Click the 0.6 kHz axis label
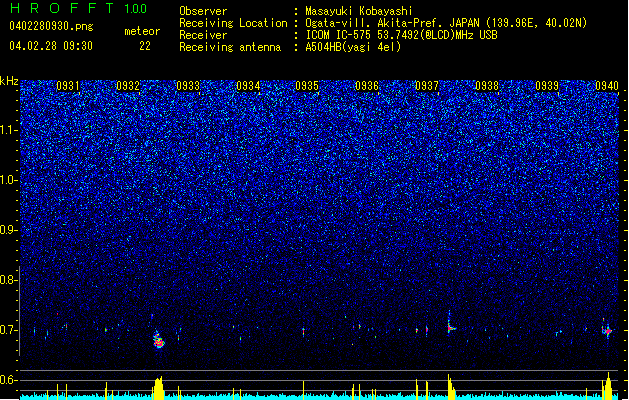The width and height of the screenshot is (629, 400). 7,380
